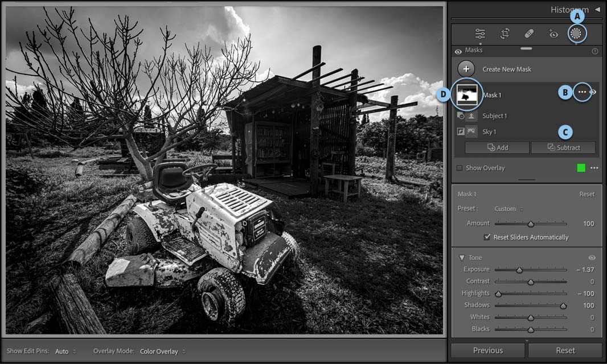Click the Shadows slider handle
Viewport: 607px width, 364px height.
pos(563,306)
